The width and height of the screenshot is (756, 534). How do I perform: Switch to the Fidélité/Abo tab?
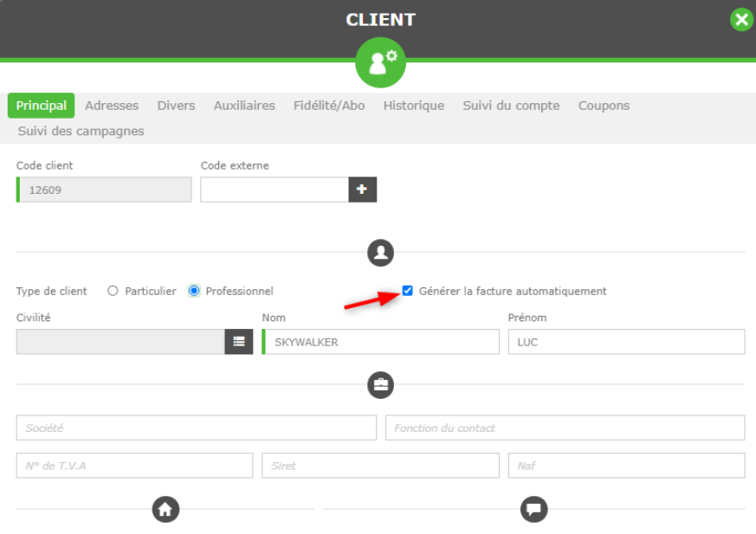329,106
